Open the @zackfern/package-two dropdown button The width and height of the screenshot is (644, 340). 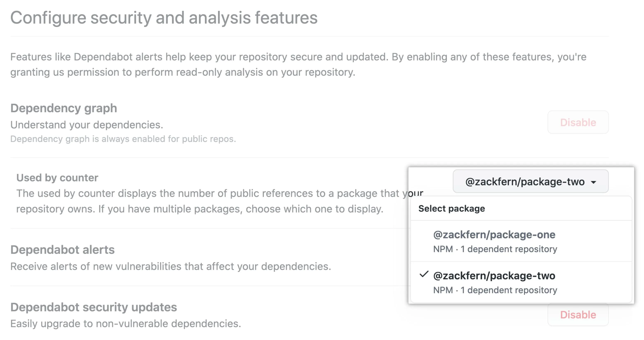(531, 182)
